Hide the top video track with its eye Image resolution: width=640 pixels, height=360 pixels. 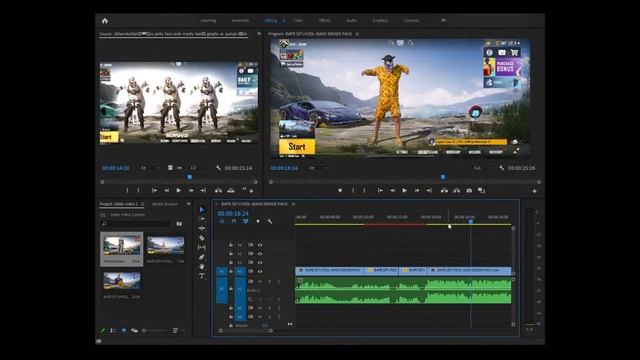tap(260, 245)
